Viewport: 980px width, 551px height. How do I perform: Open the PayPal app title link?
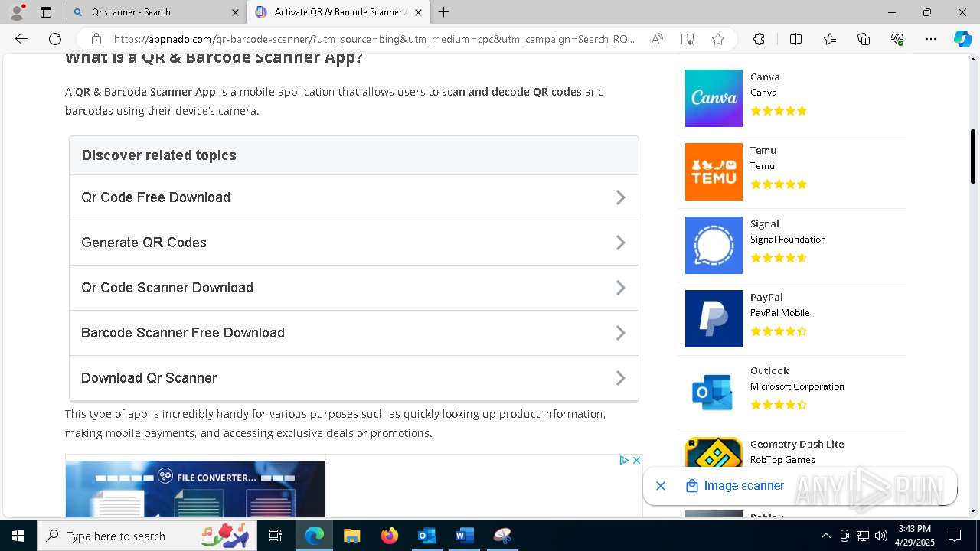766,297
